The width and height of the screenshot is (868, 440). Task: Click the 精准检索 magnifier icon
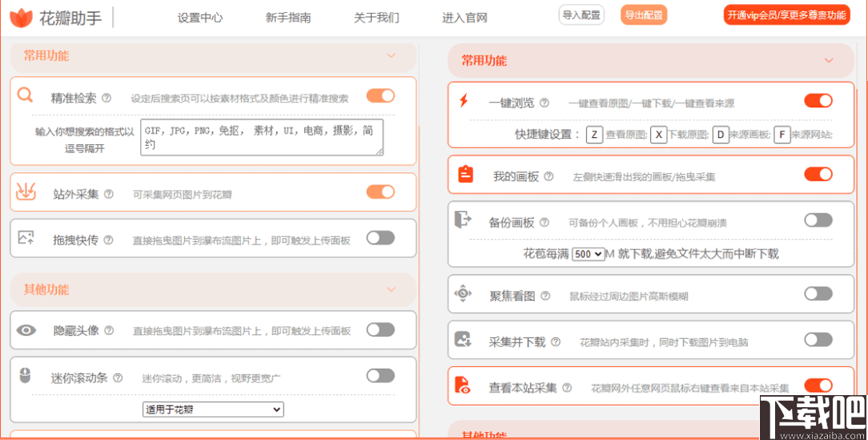(25, 95)
